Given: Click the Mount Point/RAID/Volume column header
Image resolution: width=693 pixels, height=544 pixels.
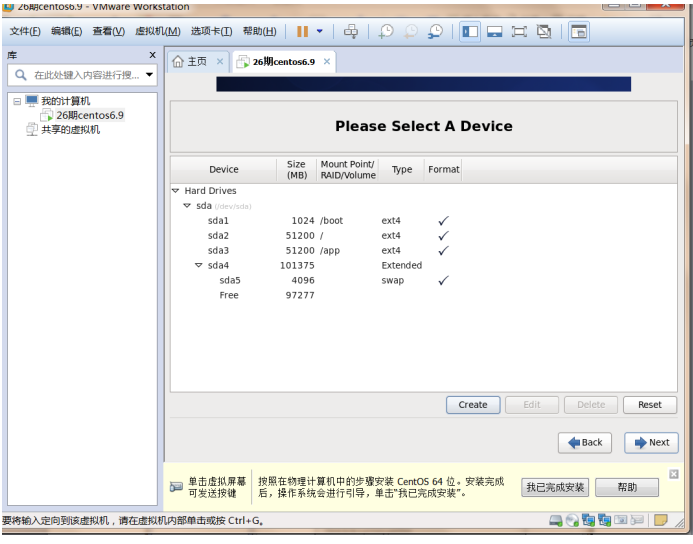Looking at the screenshot, I should click(348, 170).
